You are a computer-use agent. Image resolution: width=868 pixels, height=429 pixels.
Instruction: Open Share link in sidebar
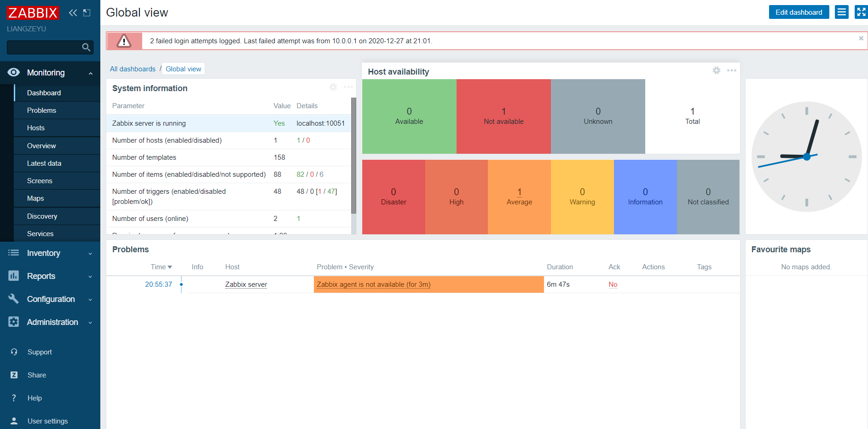[x=37, y=375]
